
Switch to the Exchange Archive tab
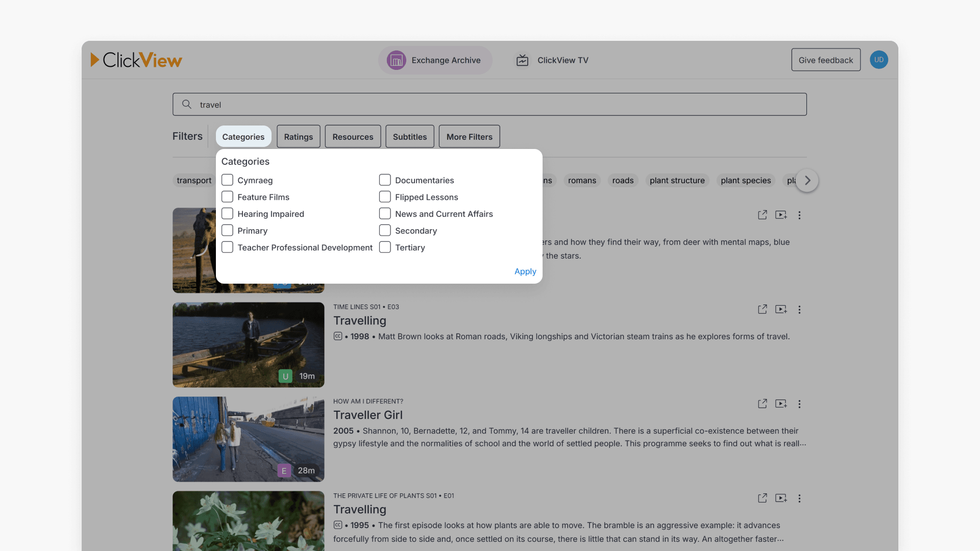[435, 60]
